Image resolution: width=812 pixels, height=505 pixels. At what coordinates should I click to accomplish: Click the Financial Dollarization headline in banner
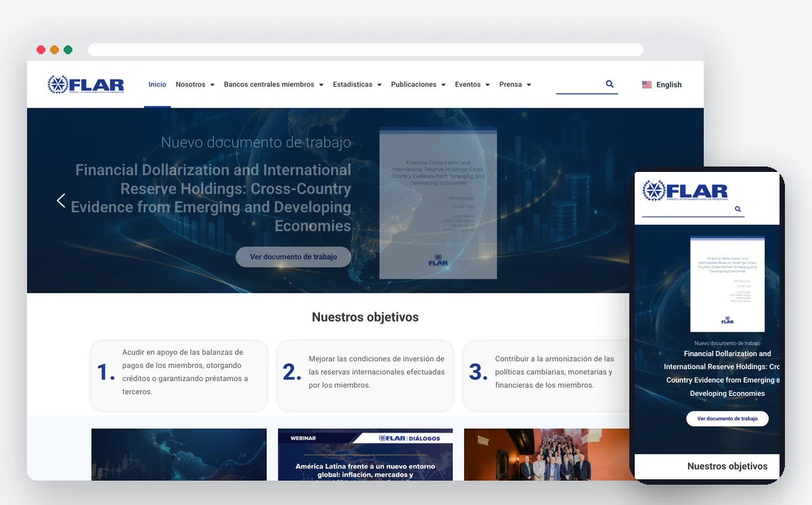pos(212,198)
